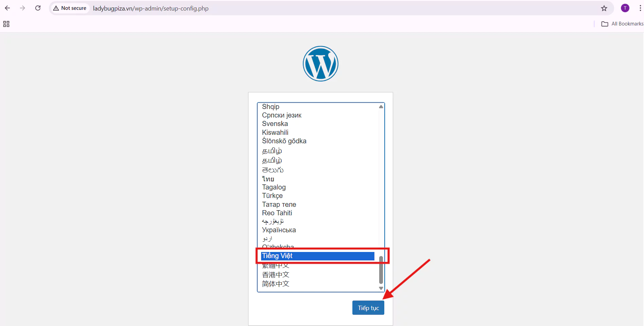
Task: Click the browser forward arrow
Action: [x=22, y=8]
